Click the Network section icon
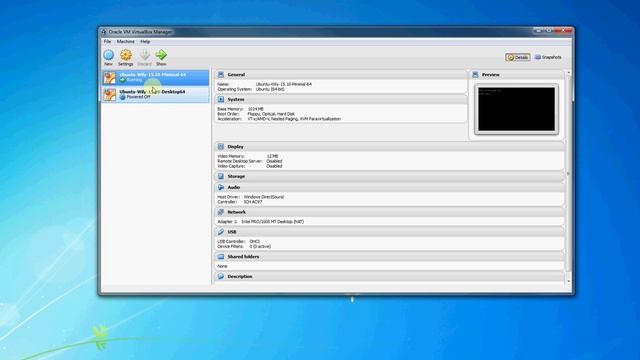Screen dimensions: 640x360 (221, 212)
